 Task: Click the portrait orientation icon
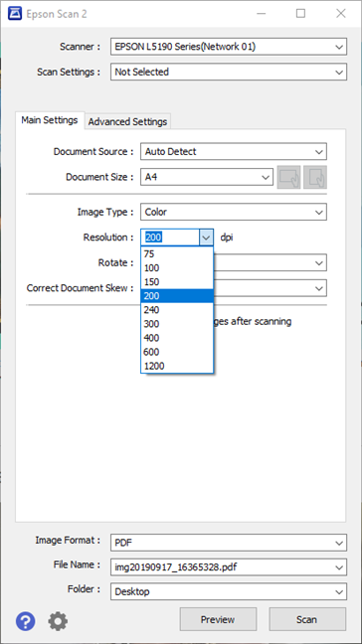coord(315,178)
